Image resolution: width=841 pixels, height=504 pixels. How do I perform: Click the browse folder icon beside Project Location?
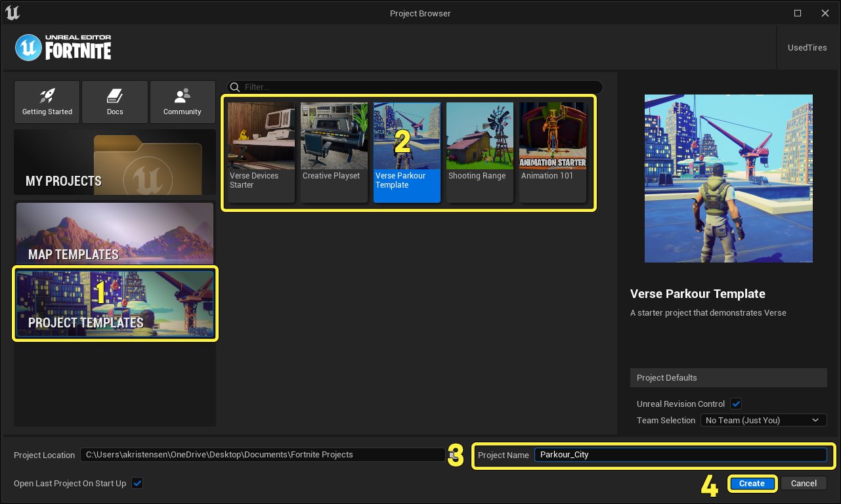point(452,455)
